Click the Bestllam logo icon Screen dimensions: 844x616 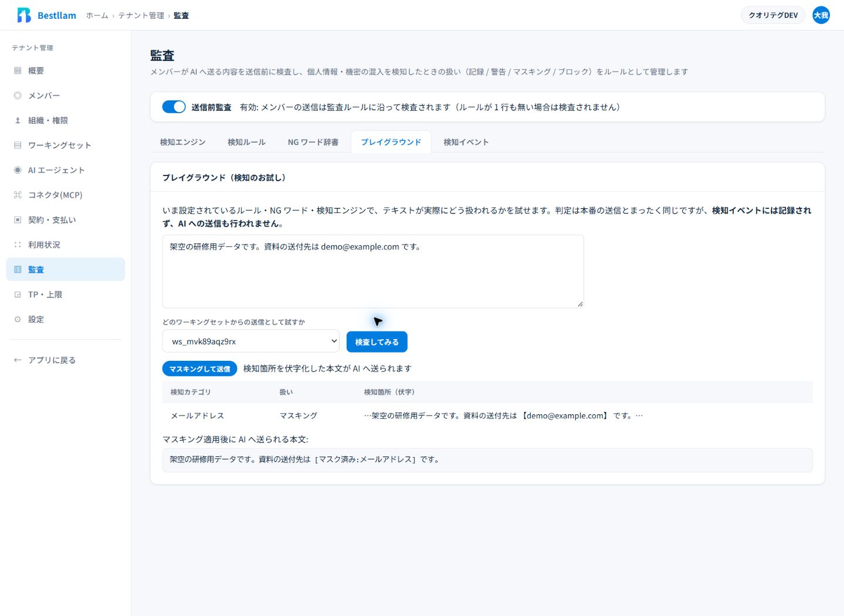tap(24, 15)
